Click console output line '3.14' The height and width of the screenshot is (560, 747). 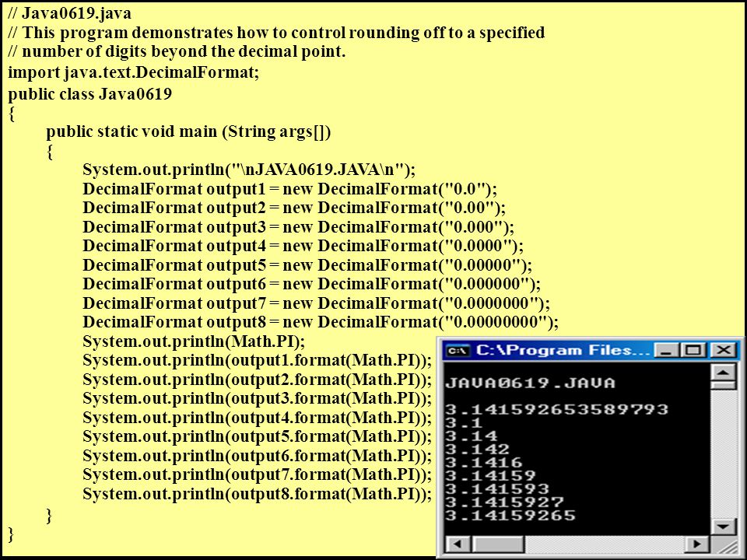472,436
